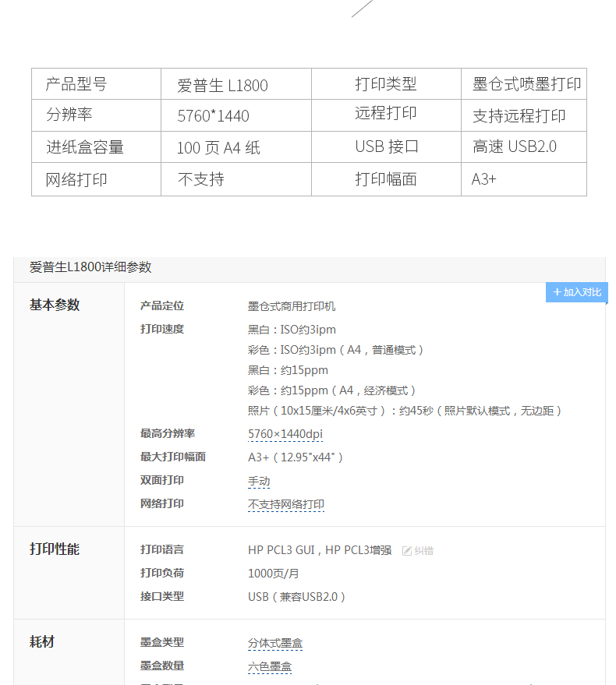Viewport: 616px width, 685px height.
Task: Click the 照片 约45秒 speed line
Action: point(405,411)
